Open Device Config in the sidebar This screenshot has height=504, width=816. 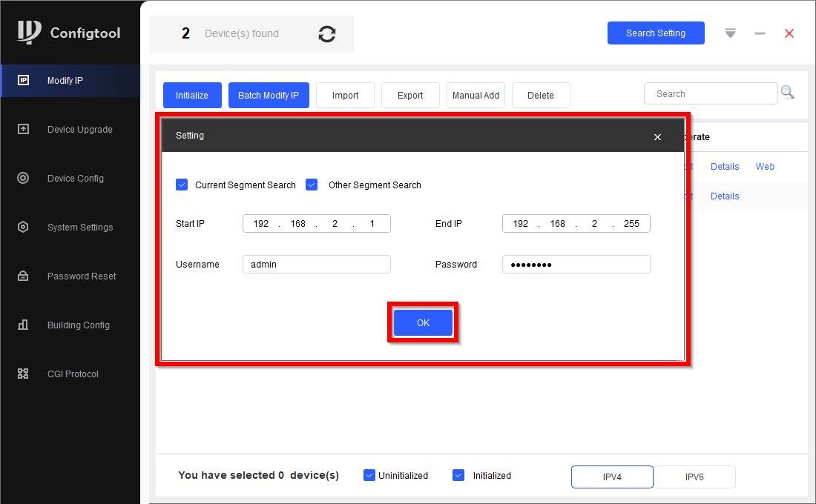click(75, 179)
